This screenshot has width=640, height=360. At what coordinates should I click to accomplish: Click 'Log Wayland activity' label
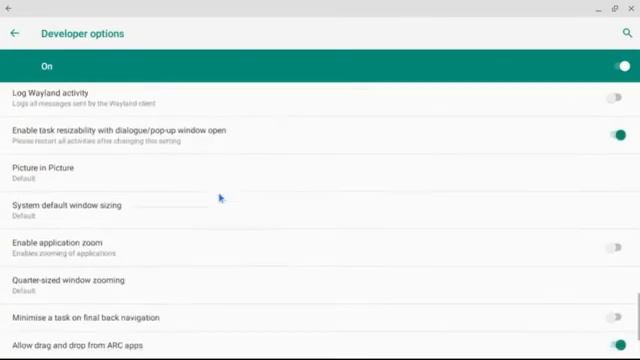click(x=50, y=93)
